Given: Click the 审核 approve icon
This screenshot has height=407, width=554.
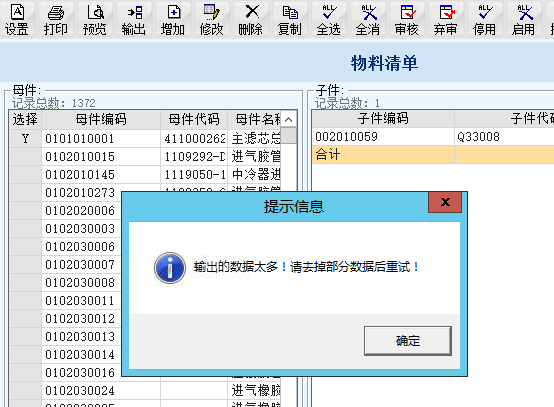Looking at the screenshot, I should tap(407, 19).
